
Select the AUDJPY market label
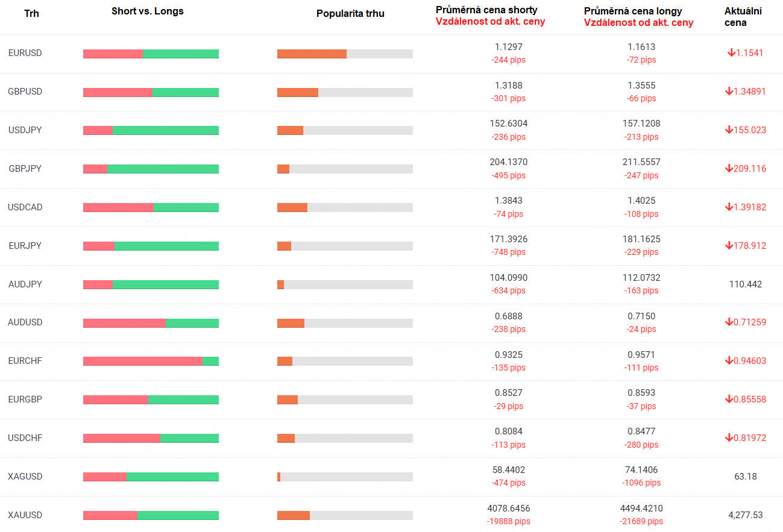tap(25, 284)
